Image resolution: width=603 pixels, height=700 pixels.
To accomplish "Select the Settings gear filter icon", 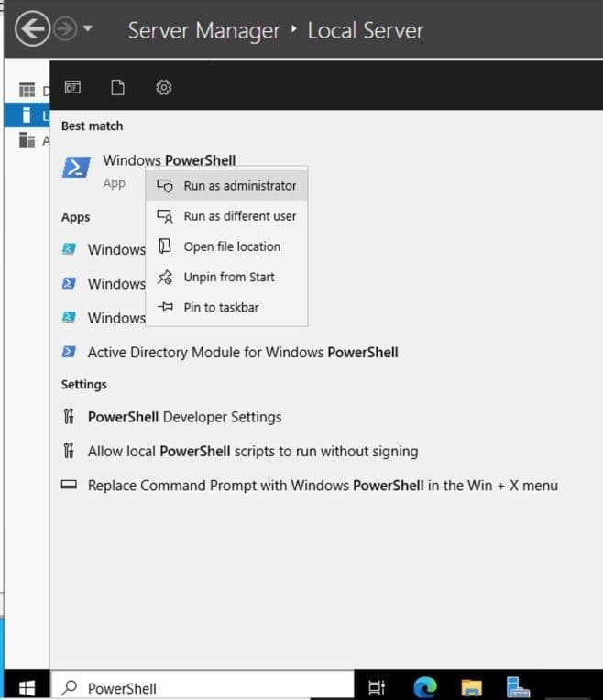I will 163,88.
